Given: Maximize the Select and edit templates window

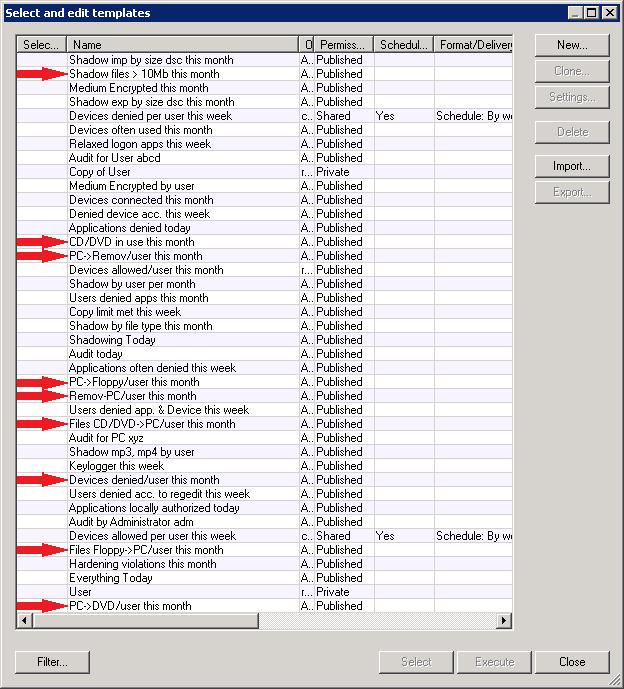Looking at the screenshot, I should coord(592,13).
